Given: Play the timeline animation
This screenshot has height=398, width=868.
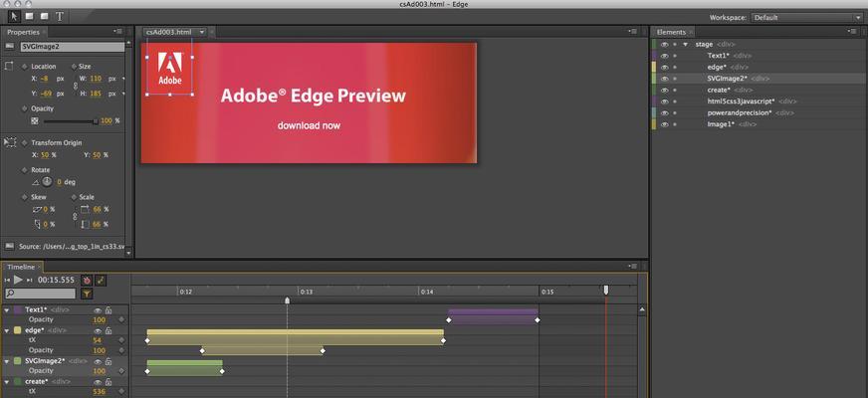Looking at the screenshot, I should pyautogui.click(x=18, y=281).
